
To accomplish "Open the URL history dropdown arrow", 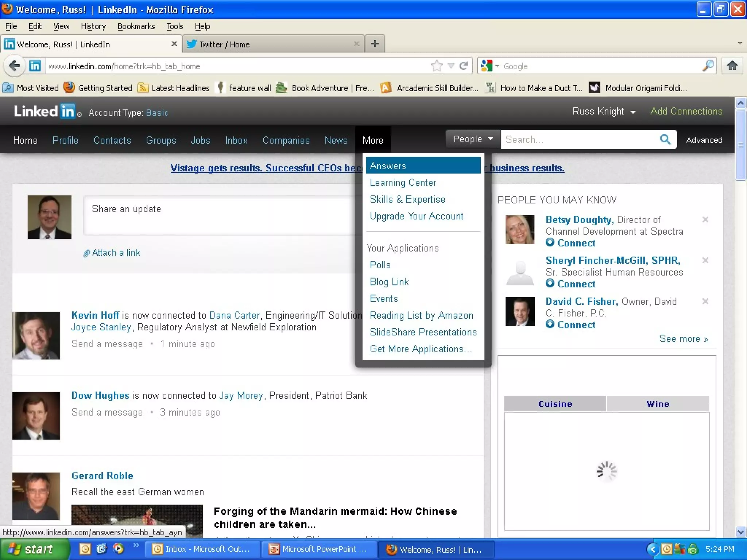I will point(451,66).
